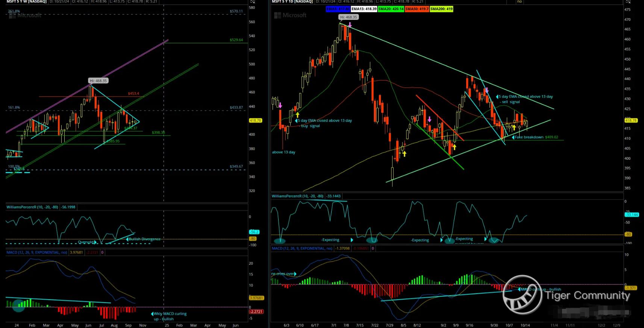
Task: Click the Hi: 468.35 bubble on the daily chart
Action: coord(349,17)
